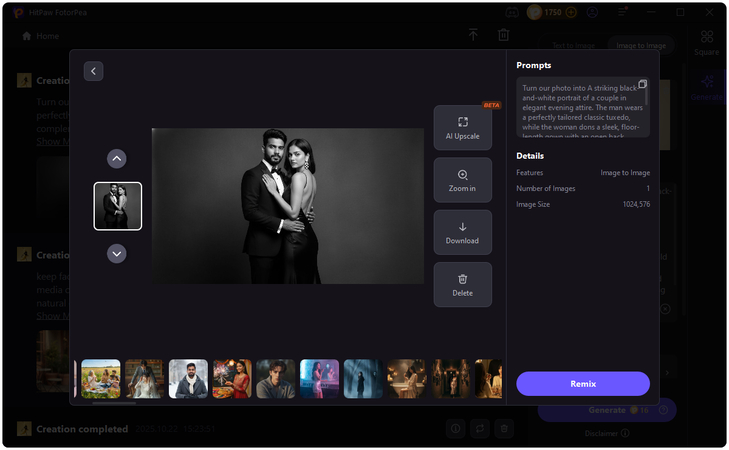Go to previous image with up chevron
Image resolution: width=729 pixels, height=450 pixels.
click(117, 159)
